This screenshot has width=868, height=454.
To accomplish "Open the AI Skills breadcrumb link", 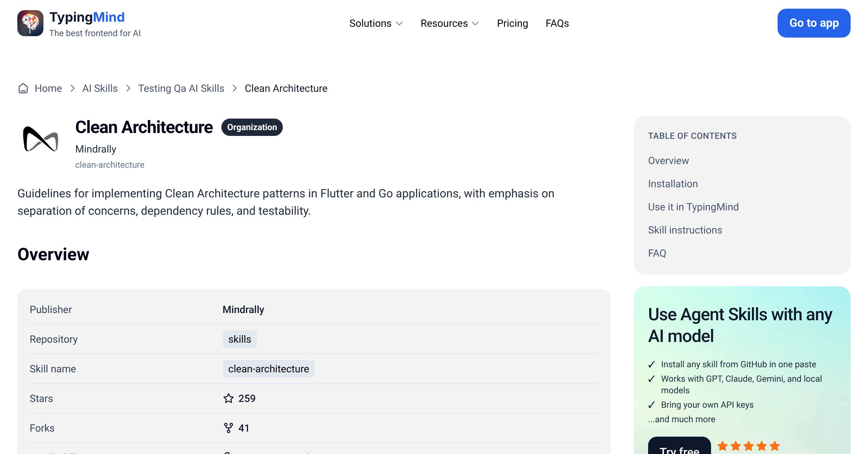I will (100, 89).
